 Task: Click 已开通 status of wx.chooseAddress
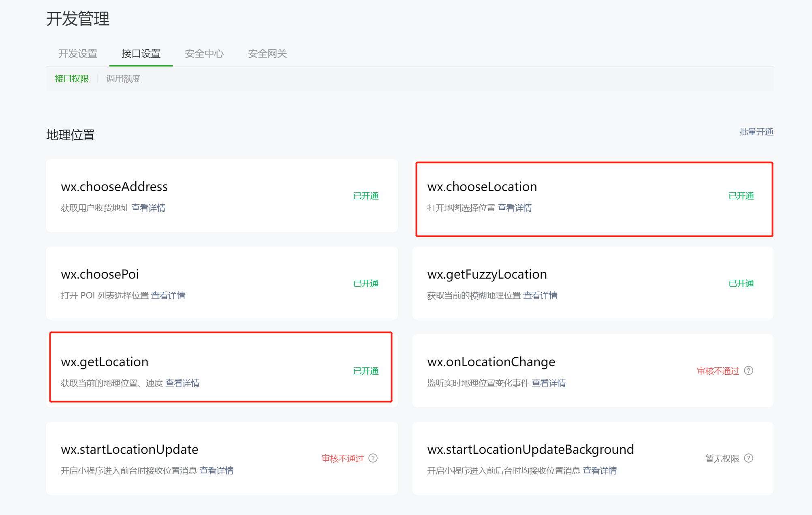366,196
